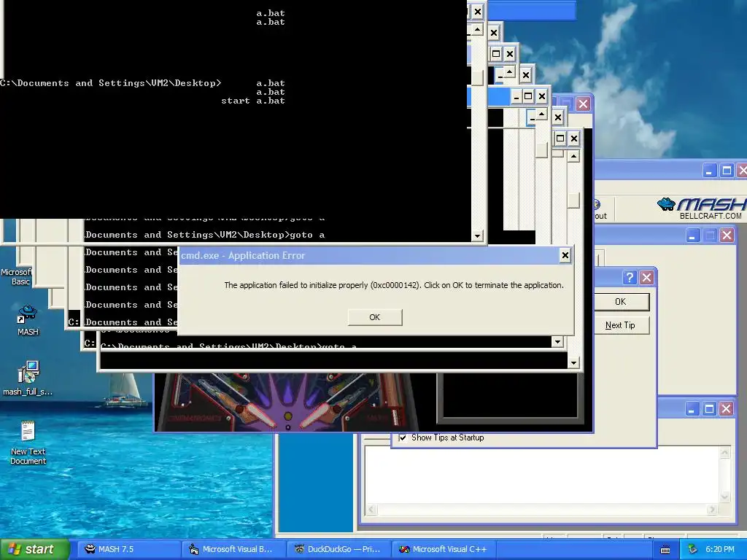Select the mash_full_s... installer icon on the desktop
747x560 pixels.
28,378
